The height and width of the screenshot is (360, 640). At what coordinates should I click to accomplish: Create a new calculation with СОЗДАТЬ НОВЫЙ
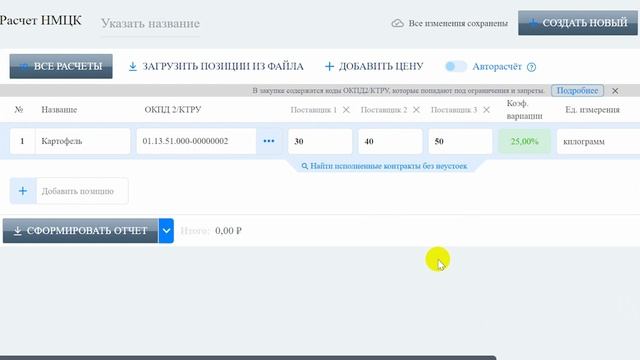coord(578,23)
